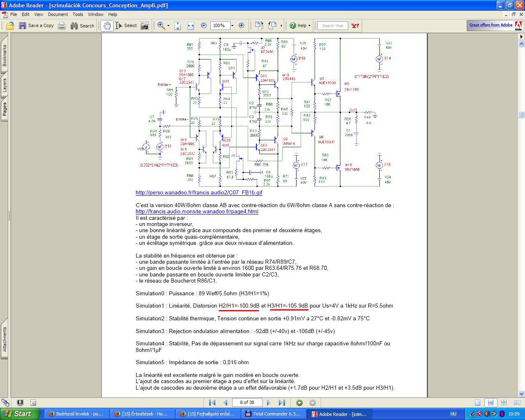The image size is (525, 420).
Task: Click the Open file folder icon
Action: (10, 25)
